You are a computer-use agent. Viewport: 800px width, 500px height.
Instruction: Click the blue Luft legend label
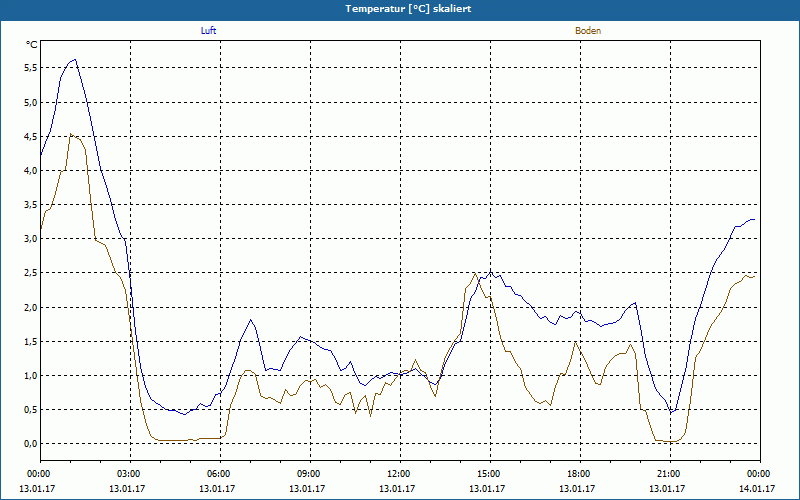coord(208,31)
